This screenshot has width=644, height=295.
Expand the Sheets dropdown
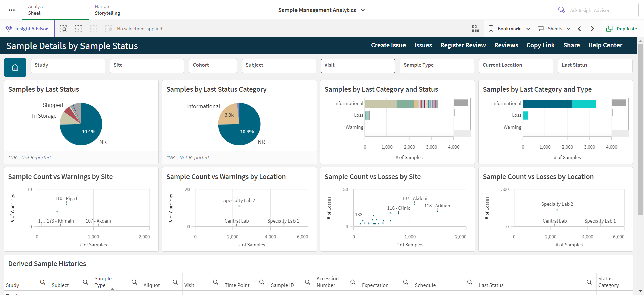pyautogui.click(x=554, y=29)
